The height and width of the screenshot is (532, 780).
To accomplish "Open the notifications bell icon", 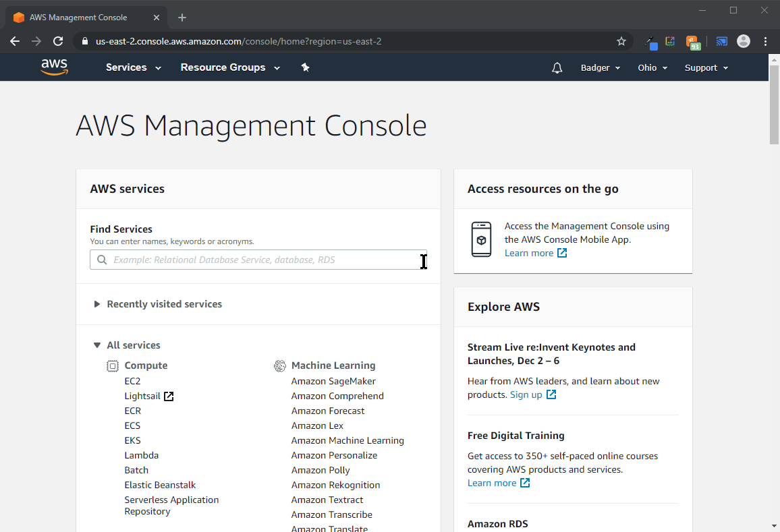I will (557, 67).
